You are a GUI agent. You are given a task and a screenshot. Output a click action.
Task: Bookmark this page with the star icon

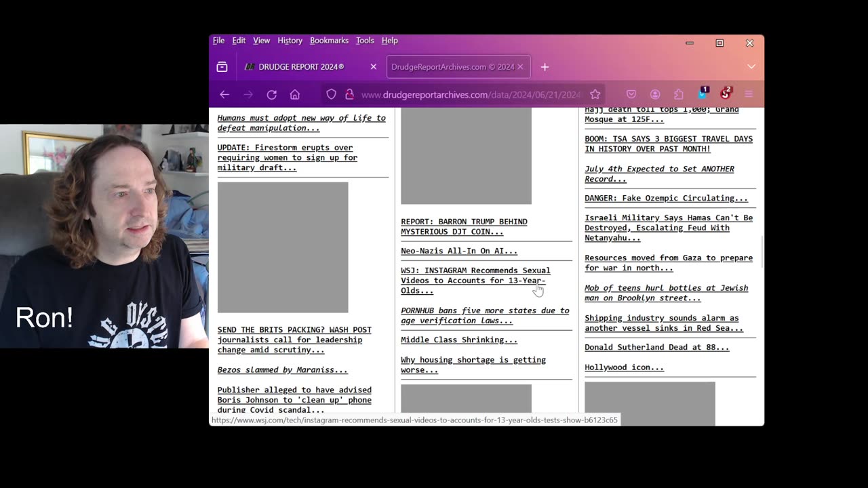[x=595, y=94]
